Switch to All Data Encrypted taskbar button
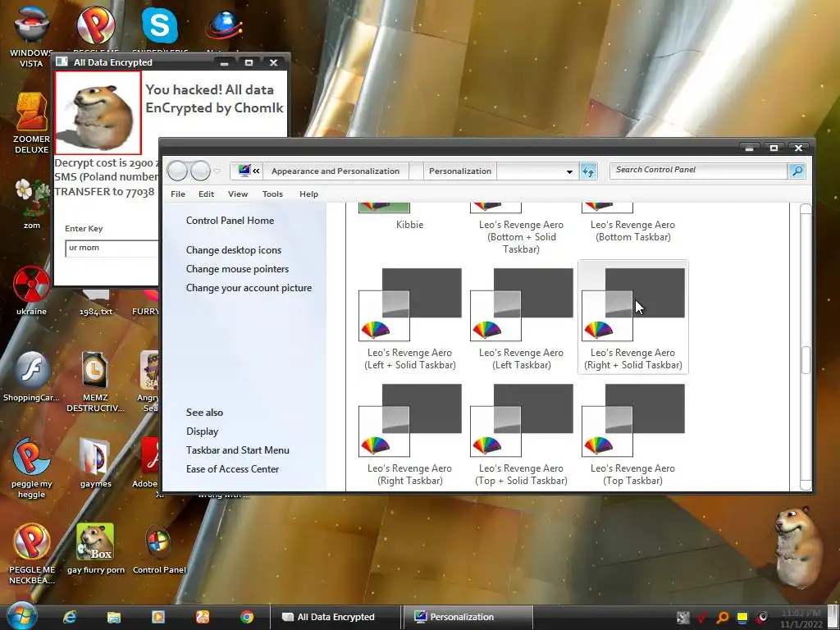 [335, 617]
